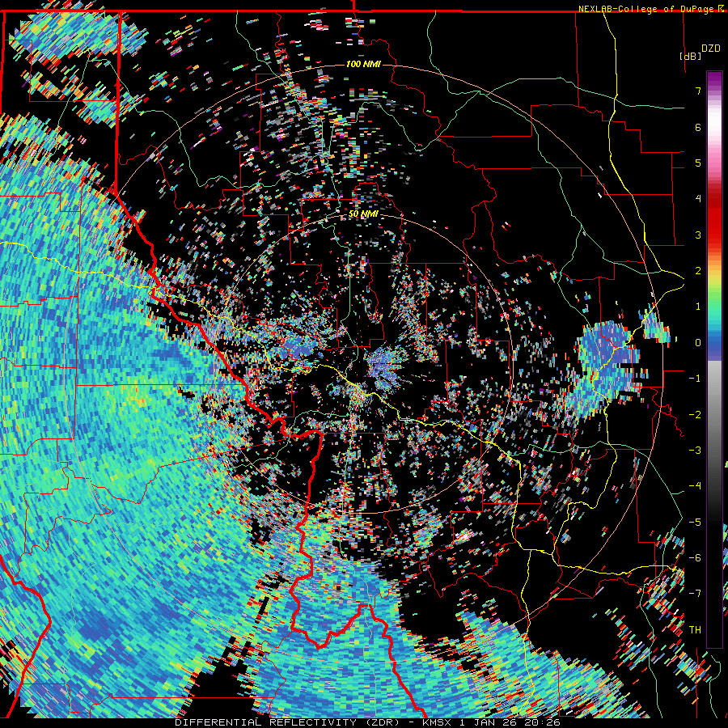The image size is (728, 728).
Task: Click the "-4" value on the scale
Action: pos(695,486)
